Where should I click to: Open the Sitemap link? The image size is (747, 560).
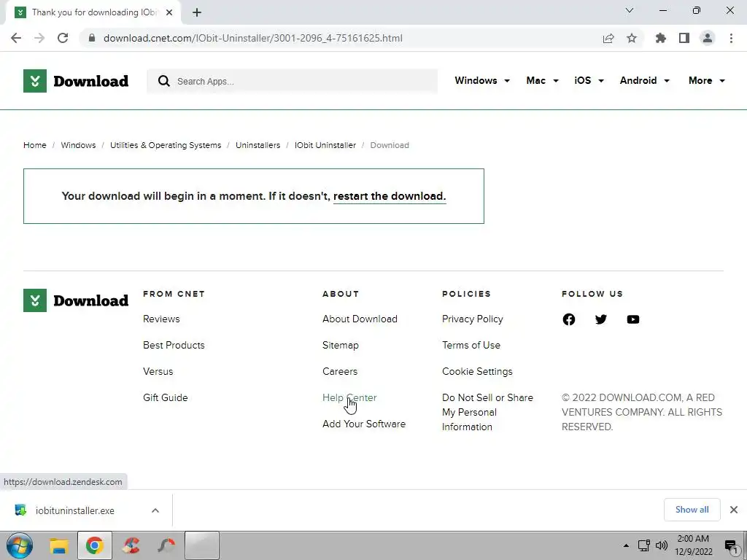coord(341,345)
